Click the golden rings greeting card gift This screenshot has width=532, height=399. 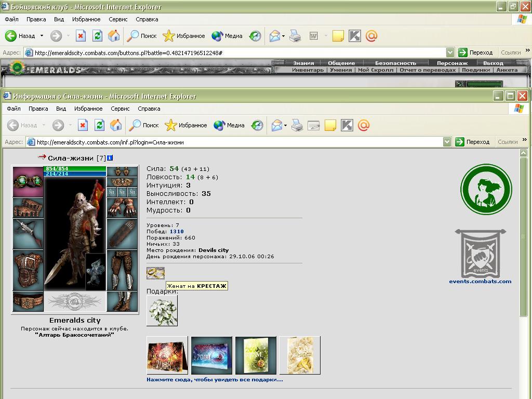300,355
